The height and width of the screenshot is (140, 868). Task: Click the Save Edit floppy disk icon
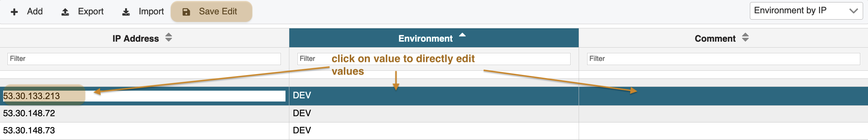coord(186,12)
